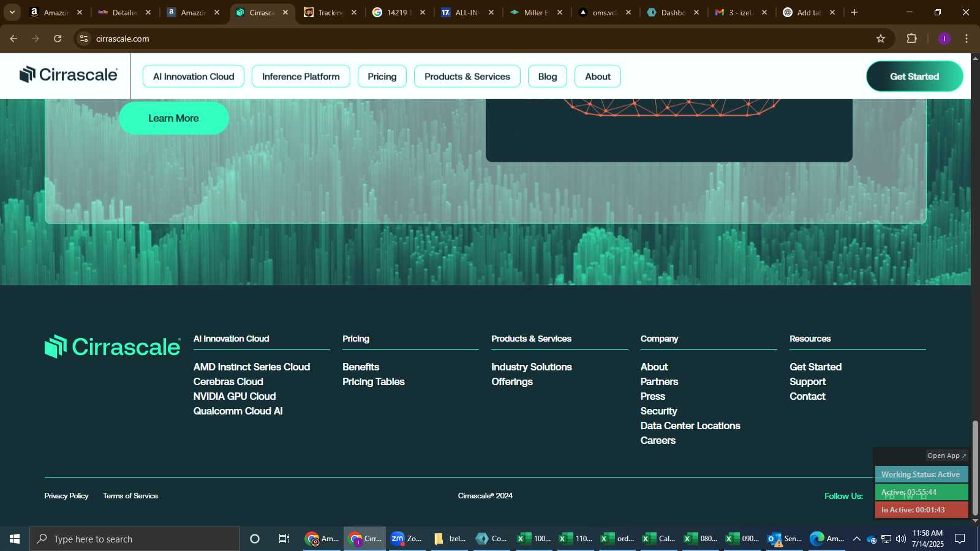
Task: Open the Izel file explorer folder on taskbar
Action: (450, 539)
